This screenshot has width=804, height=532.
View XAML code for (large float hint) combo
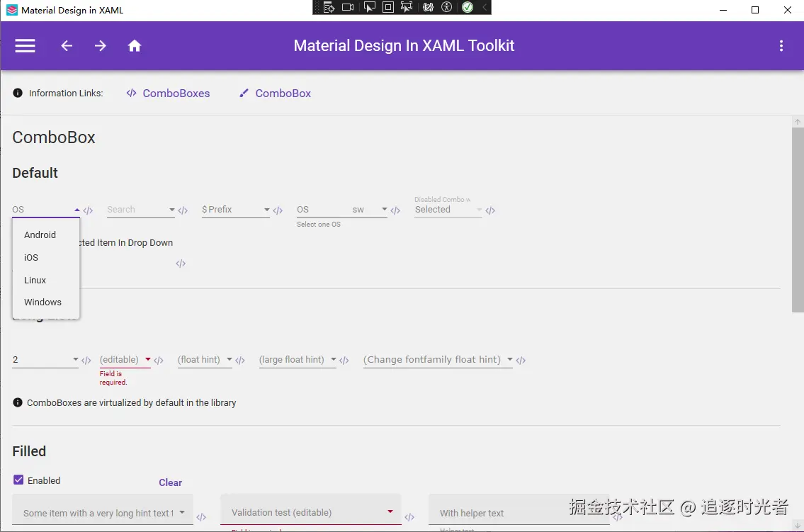[344, 361]
